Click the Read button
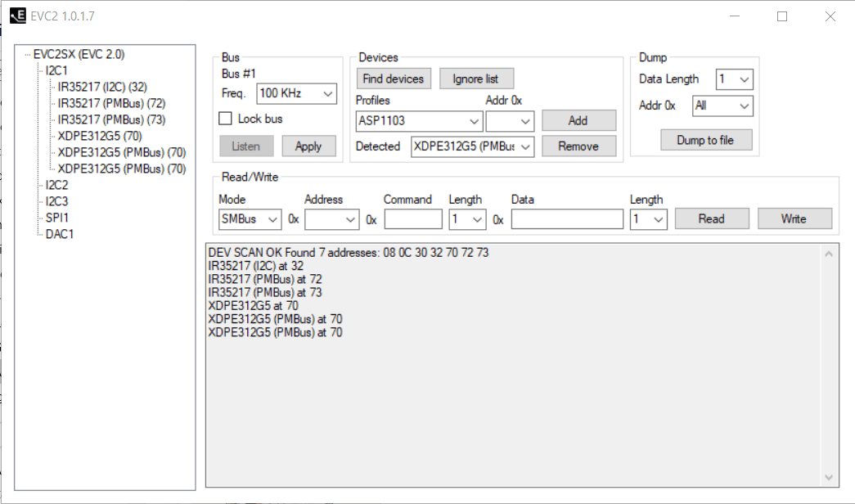 click(x=712, y=218)
